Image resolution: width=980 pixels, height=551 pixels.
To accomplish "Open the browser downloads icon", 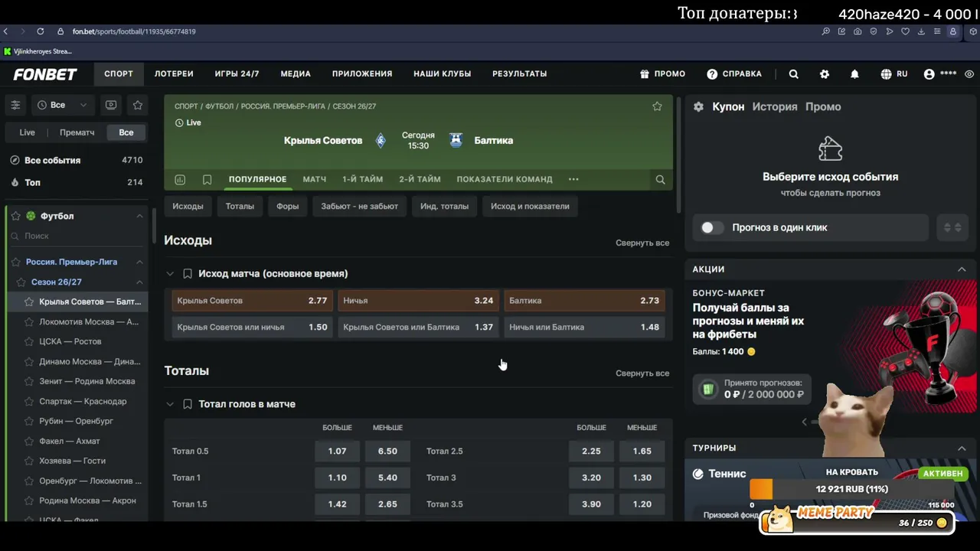I will tap(921, 31).
